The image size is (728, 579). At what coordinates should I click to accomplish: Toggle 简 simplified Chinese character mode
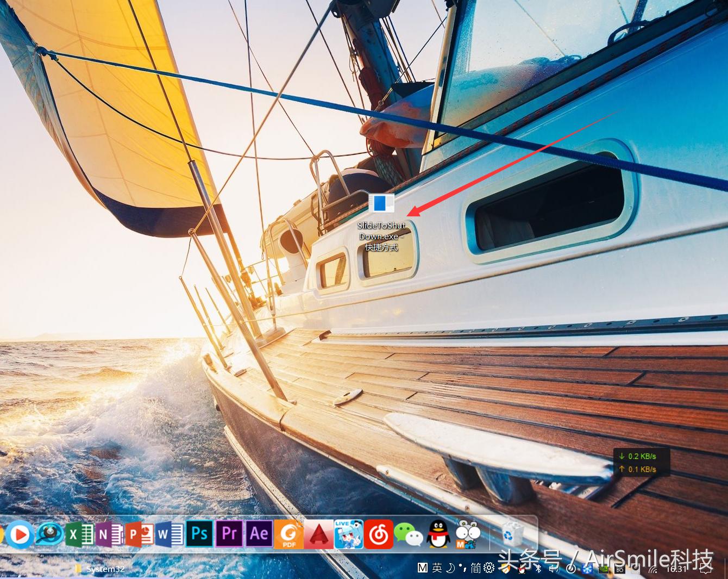click(474, 568)
